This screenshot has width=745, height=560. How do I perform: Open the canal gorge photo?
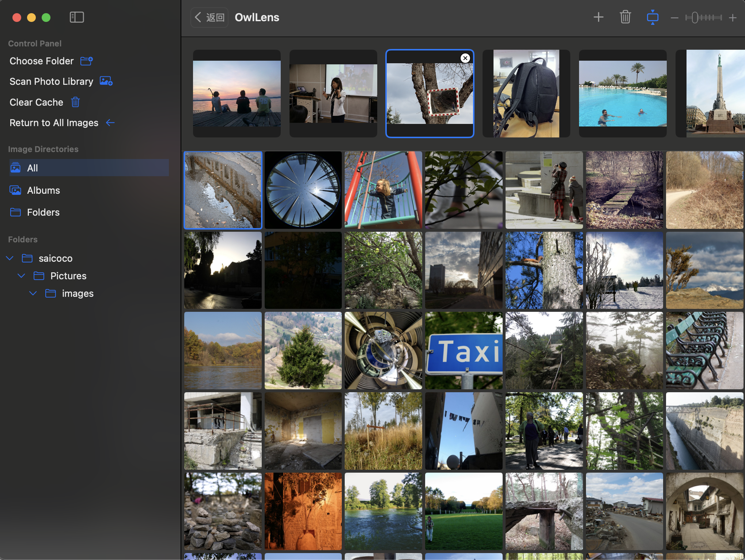(x=705, y=431)
